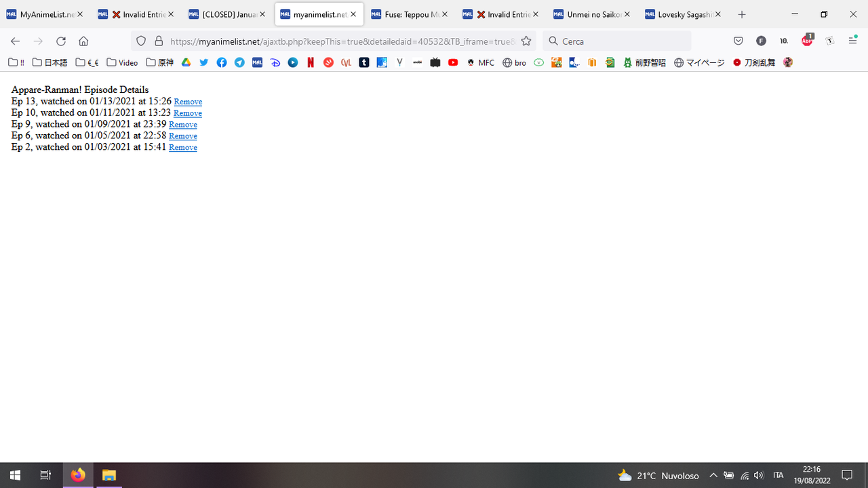The height and width of the screenshot is (488, 868).
Task: Remove Ep 13 from episode details
Action: coord(188,101)
